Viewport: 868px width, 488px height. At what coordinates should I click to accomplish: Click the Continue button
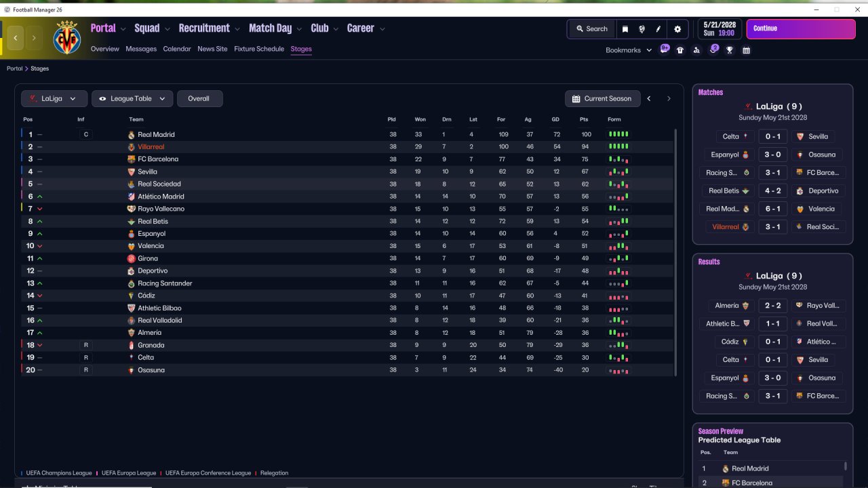pyautogui.click(x=801, y=29)
